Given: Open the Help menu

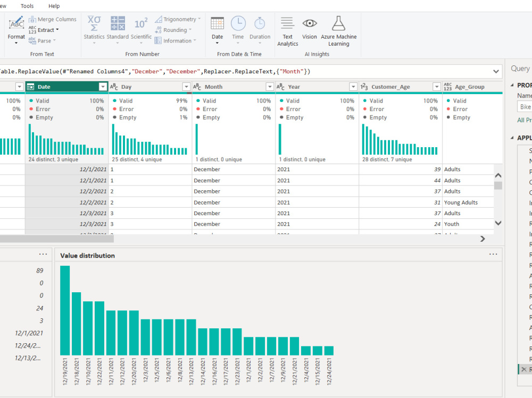Looking at the screenshot, I should pyautogui.click(x=54, y=6).
